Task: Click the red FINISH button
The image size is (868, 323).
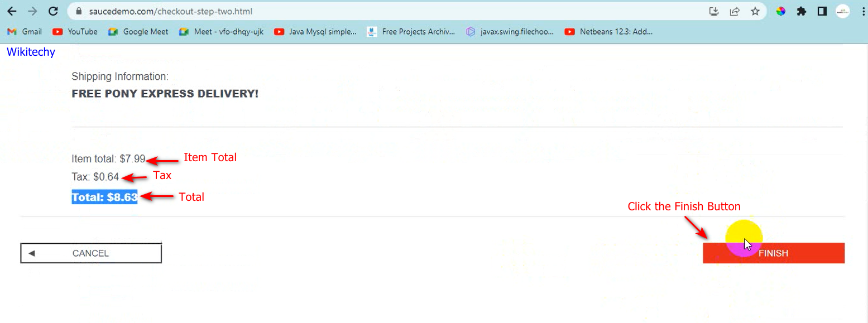Action: click(773, 253)
